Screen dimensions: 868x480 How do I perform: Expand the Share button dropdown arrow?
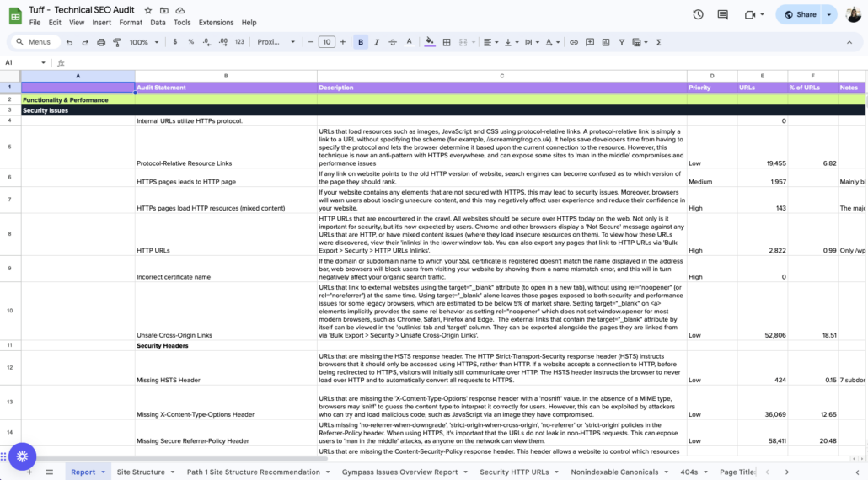point(829,14)
